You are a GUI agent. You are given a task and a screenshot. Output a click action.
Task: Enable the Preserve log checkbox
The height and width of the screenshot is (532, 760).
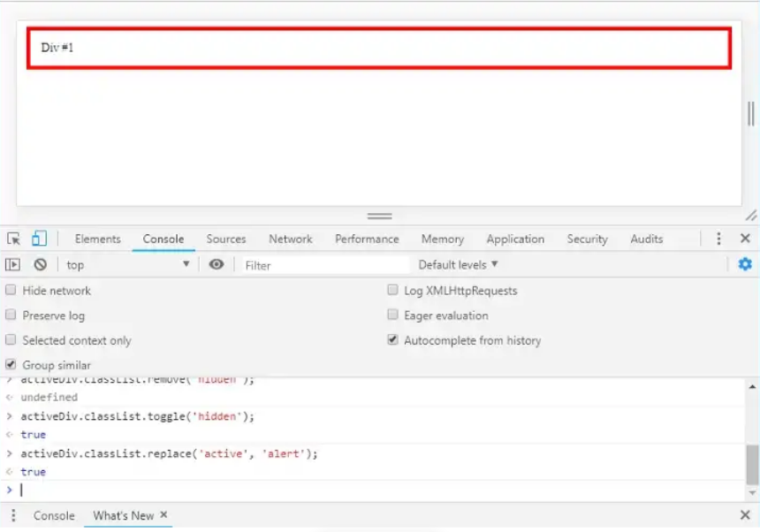click(11, 315)
